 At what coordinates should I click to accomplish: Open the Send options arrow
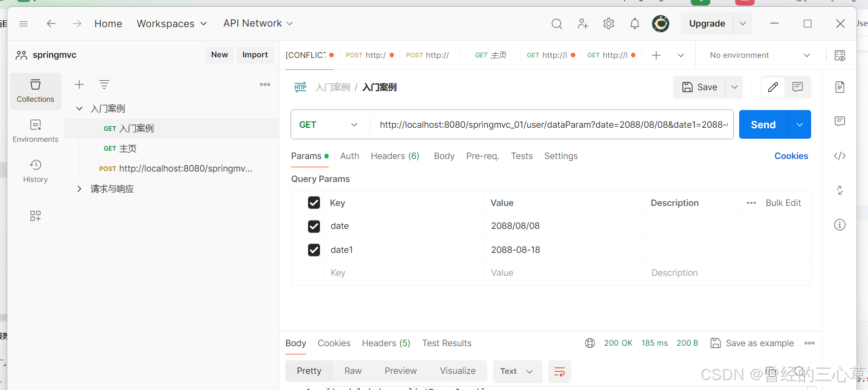point(800,125)
